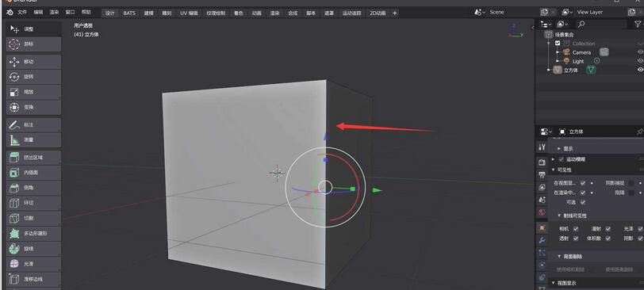Select the 滑移边线 (Edge Slide) tool
The height and width of the screenshot is (290, 644).
(33, 279)
